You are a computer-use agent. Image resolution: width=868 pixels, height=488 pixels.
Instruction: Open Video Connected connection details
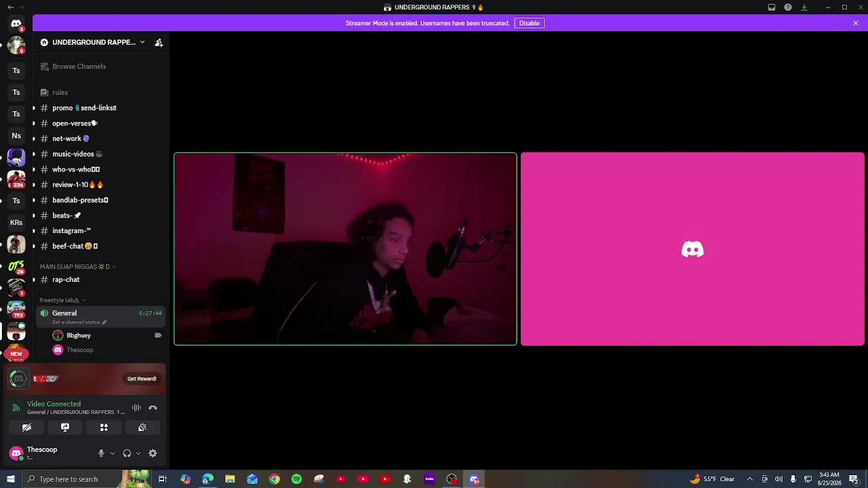[x=54, y=404]
